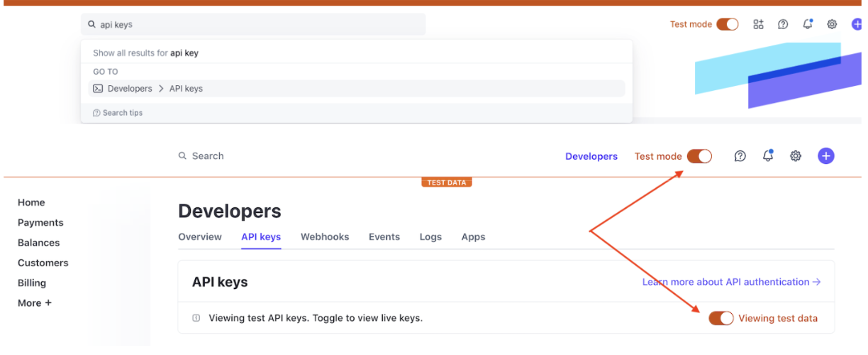Open Home in the sidebar
Screen dimensions: 868x355
(31, 202)
